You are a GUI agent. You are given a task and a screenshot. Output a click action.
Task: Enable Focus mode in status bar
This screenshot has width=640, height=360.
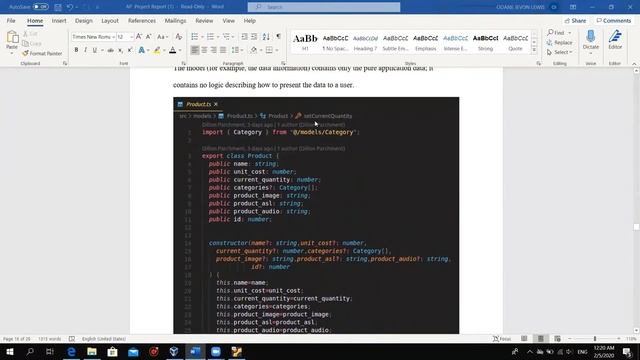coord(502,338)
